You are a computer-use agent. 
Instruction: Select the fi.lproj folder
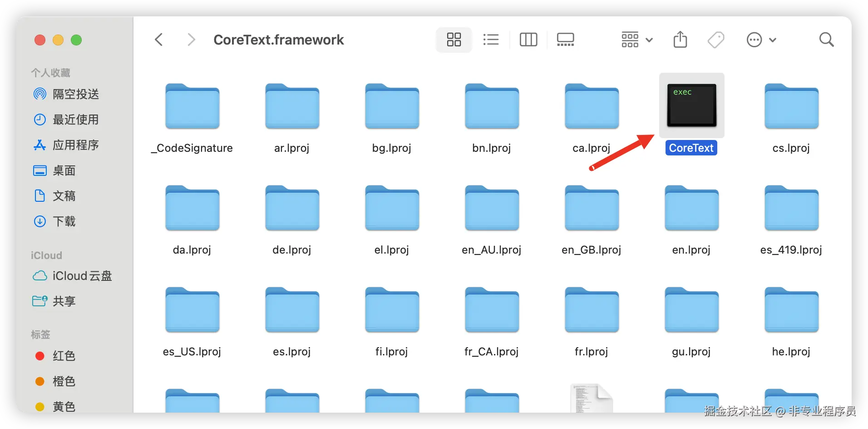pyautogui.click(x=392, y=310)
